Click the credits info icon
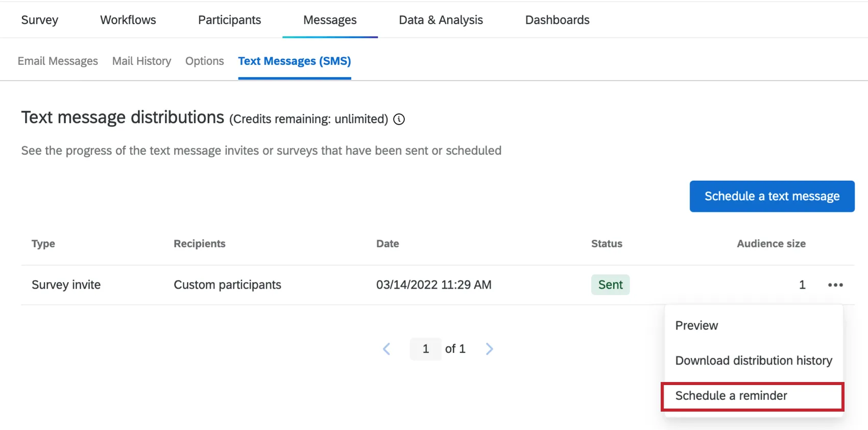This screenshot has width=868, height=430. pos(399,120)
